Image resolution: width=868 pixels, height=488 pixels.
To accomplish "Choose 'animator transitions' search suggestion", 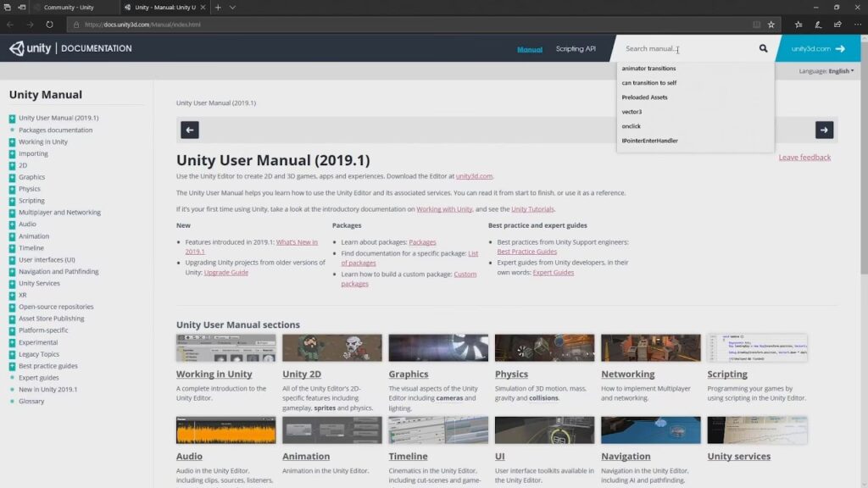I will (648, 68).
